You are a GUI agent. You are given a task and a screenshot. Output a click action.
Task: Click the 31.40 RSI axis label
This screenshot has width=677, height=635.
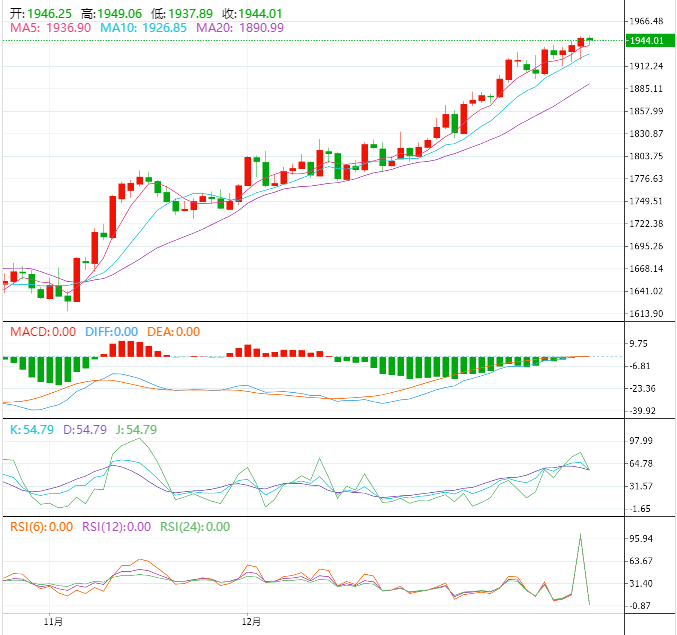tap(641, 583)
